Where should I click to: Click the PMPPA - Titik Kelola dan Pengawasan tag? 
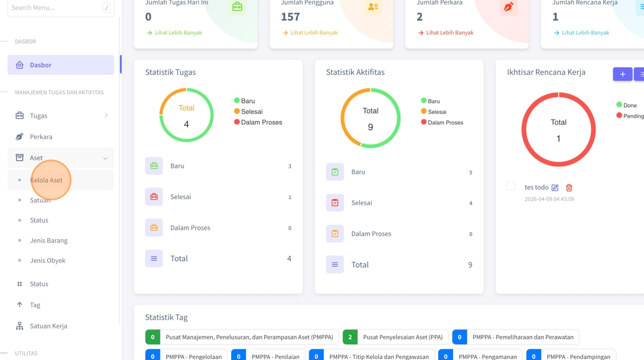point(371,355)
